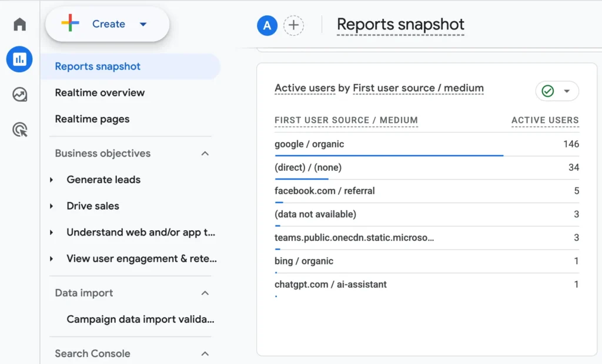The height and width of the screenshot is (364, 602).
Task: Expand the View user engagement triangle
Action: [x=52, y=259]
